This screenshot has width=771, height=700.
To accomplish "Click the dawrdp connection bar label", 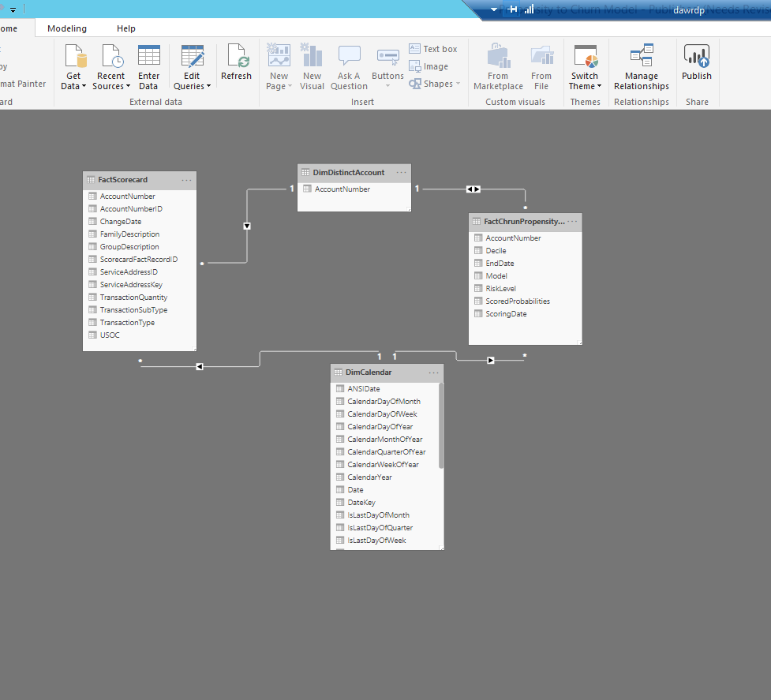I will 688,10.
